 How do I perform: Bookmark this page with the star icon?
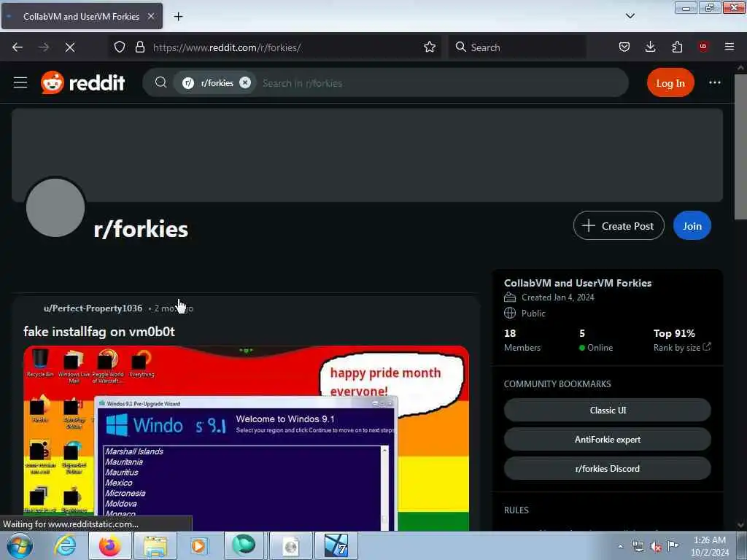pyautogui.click(x=430, y=47)
